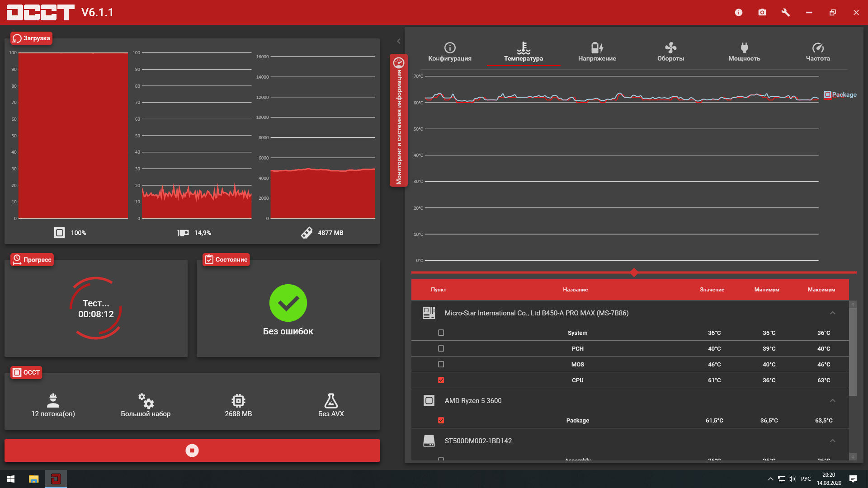Click the Частота speedometer icon
Viewport: 868px width, 488px height.
click(x=818, y=47)
